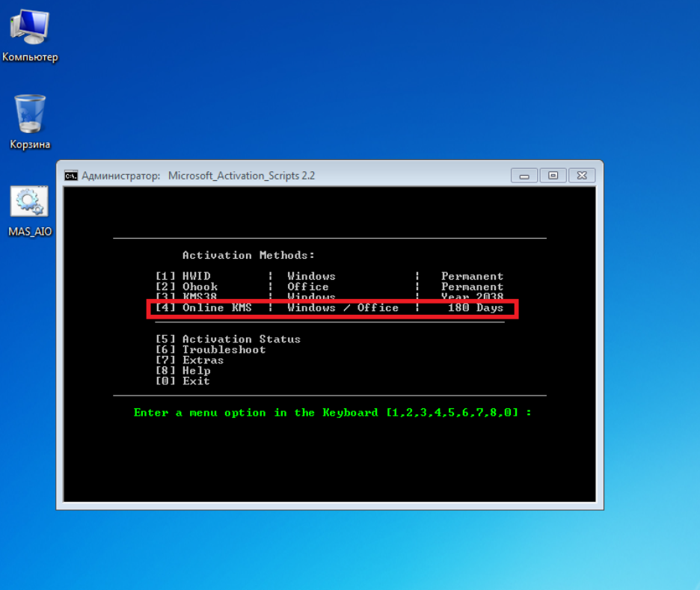Click the [0] Exit entry
This screenshot has width=700, height=590.
point(182,381)
